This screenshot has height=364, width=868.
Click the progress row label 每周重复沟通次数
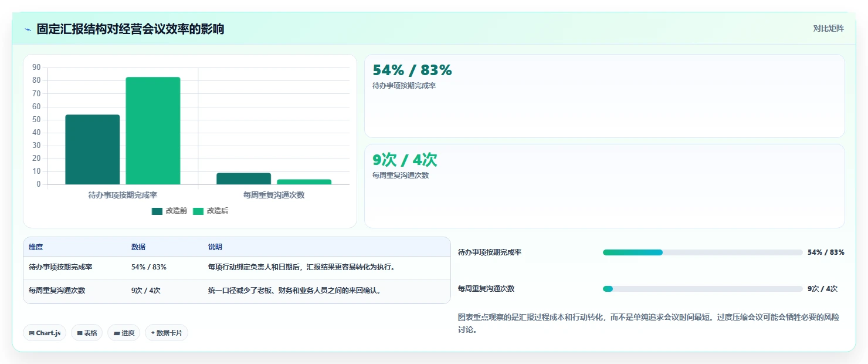pyautogui.click(x=486, y=289)
